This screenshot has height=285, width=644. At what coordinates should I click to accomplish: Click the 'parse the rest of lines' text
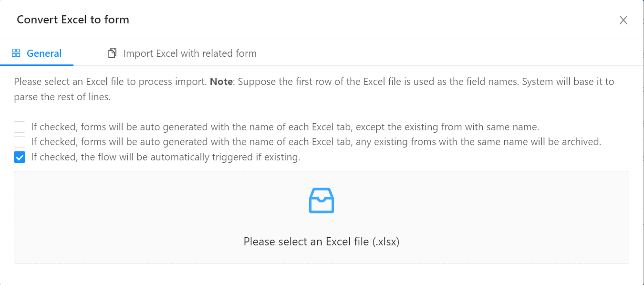tap(62, 97)
